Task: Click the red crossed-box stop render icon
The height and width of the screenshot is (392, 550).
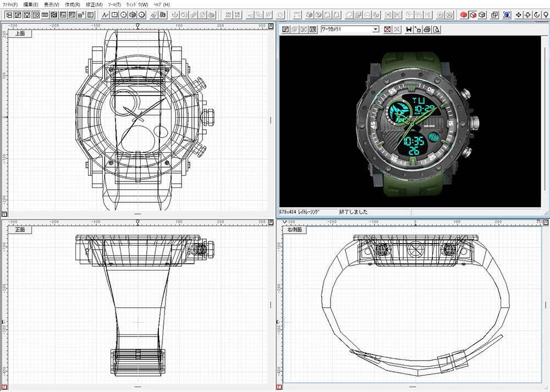Action: point(388,29)
